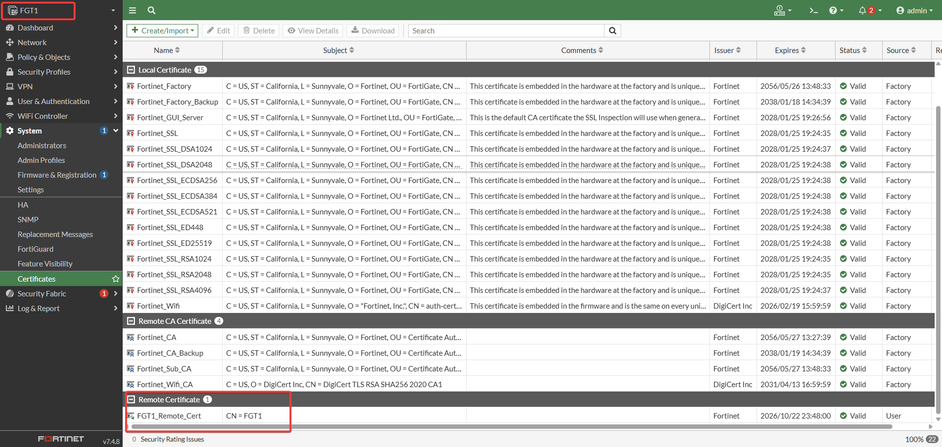Select the Fortinet_Wifi_CA row name
Screen dimensions: 942x447
click(x=165, y=384)
